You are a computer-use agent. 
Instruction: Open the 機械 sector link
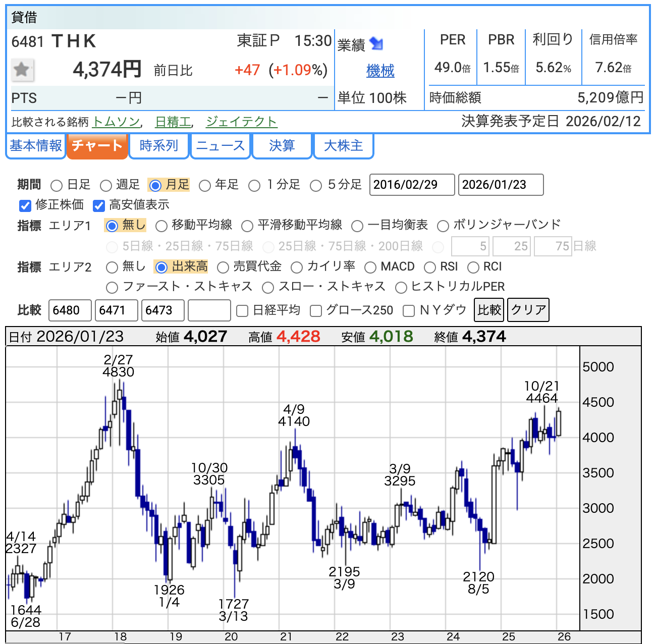(380, 71)
